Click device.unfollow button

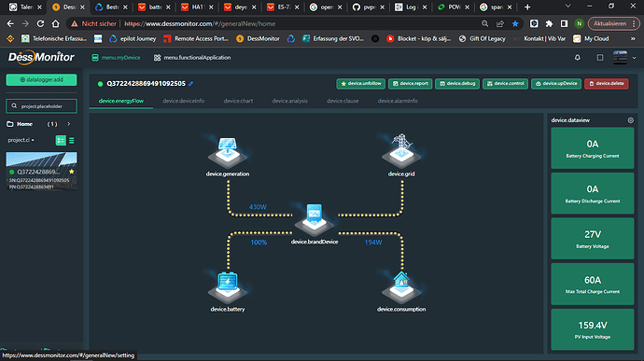coord(360,83)
